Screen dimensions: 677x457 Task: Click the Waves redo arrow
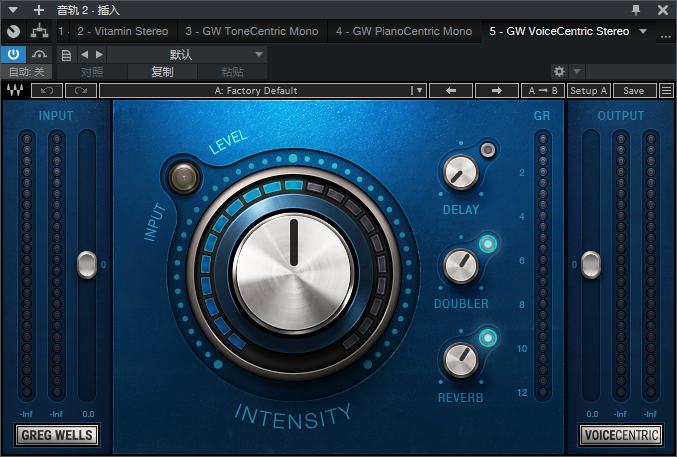click(x=81, y=90)
